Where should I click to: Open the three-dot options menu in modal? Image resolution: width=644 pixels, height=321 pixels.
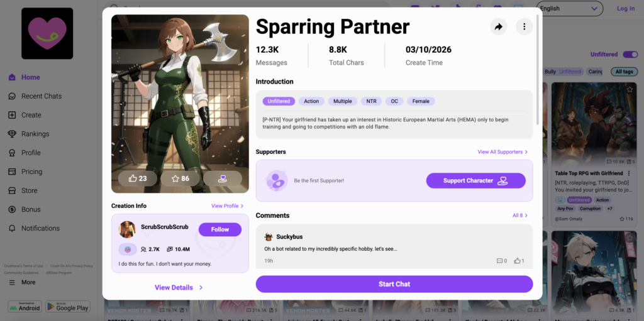click(x=524, y=26)
